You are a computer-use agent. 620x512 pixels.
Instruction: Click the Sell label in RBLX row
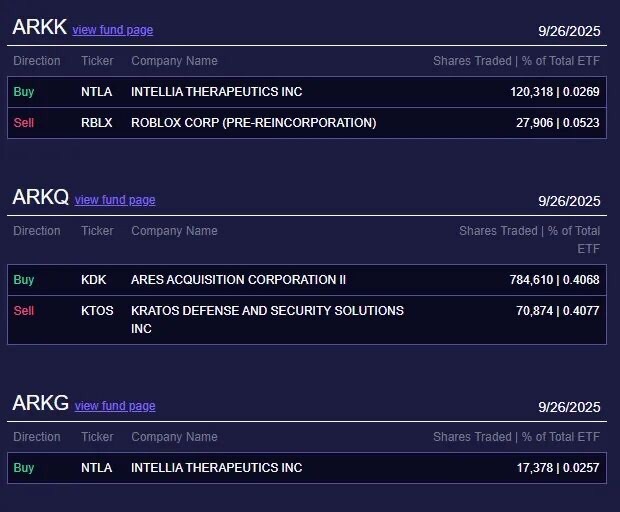[x=24, y=123]
